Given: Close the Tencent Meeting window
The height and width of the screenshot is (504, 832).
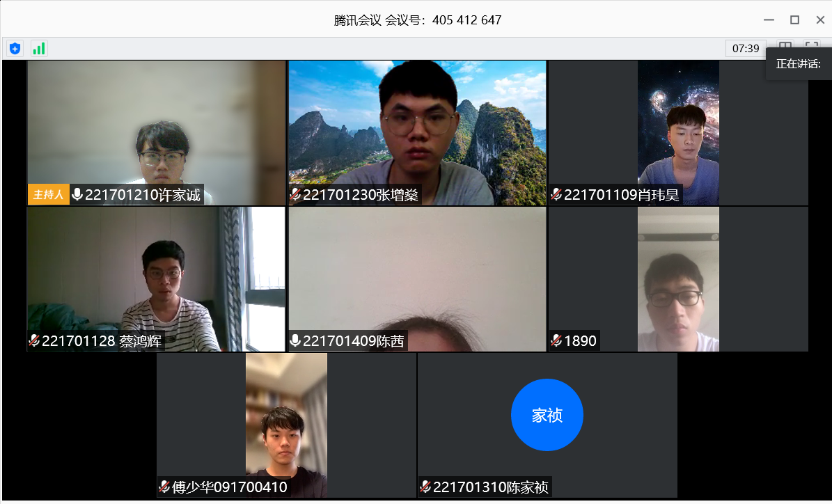Looking at the screenshot, I should point(820,20).
